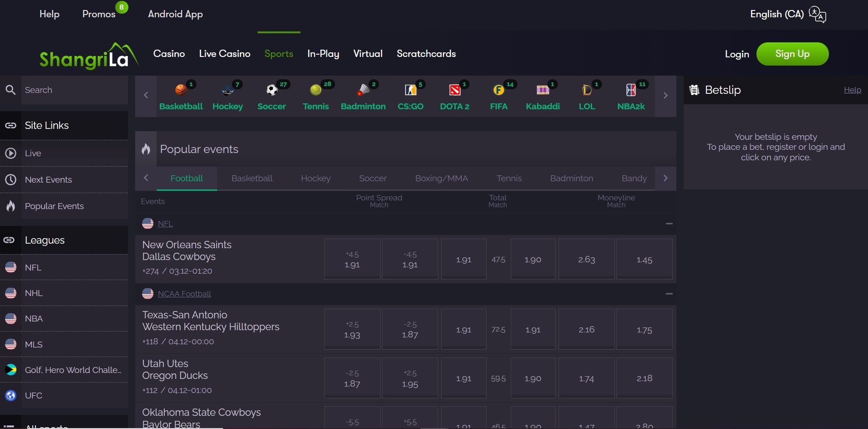Open Betslip Help link
The width and height of the screenshot is (868, 429).
coord(853,90)
